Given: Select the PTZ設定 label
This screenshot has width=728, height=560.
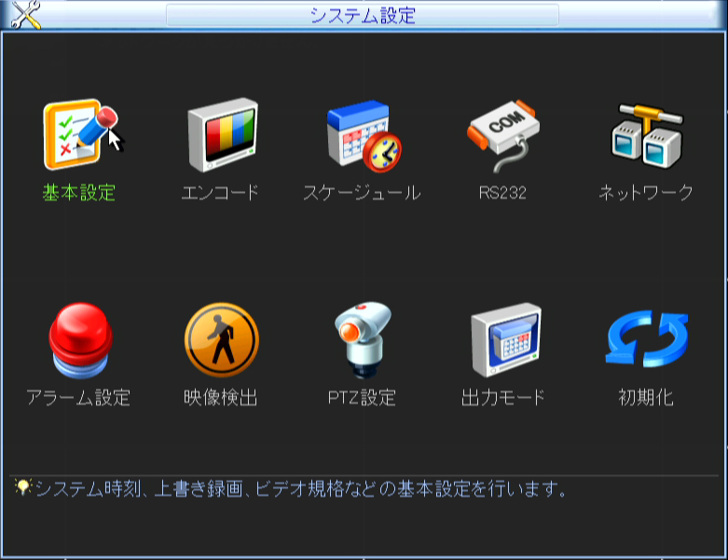Looking at the screenshot, I should [x=362, y=398].
